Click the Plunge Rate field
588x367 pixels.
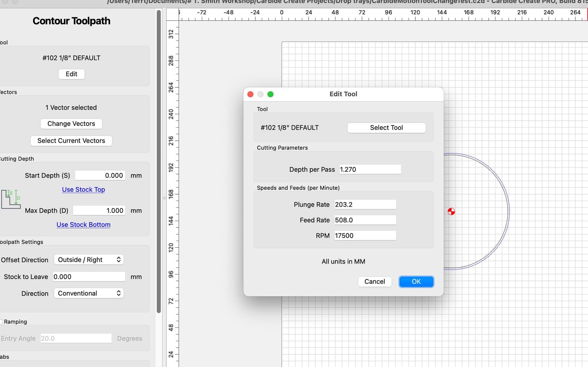365,205
